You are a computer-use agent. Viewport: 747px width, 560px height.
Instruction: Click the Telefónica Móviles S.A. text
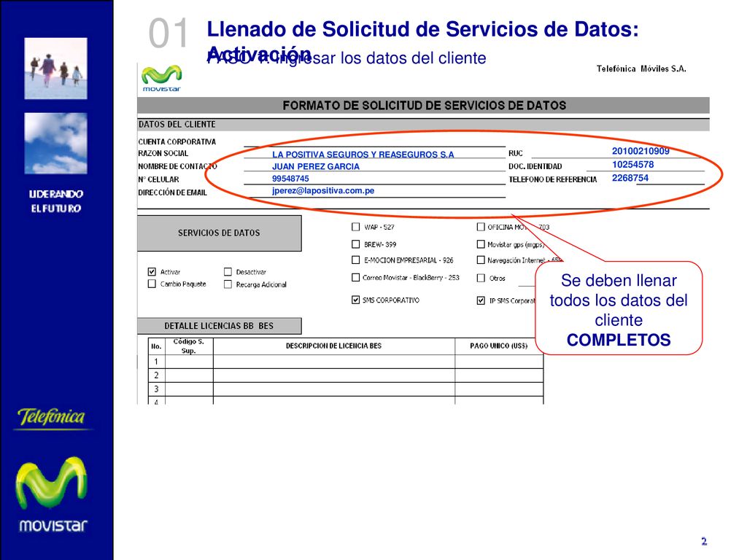[x=641, y=69]
